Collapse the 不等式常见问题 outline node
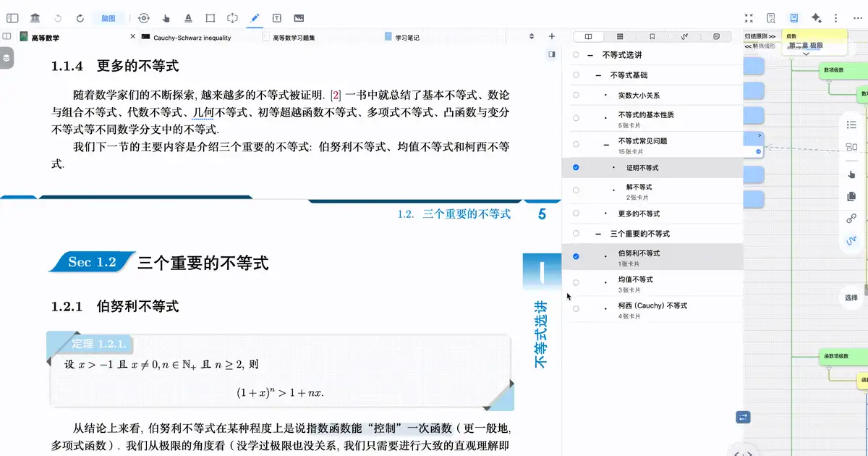The image size is (868, 456). click(606, 145)
